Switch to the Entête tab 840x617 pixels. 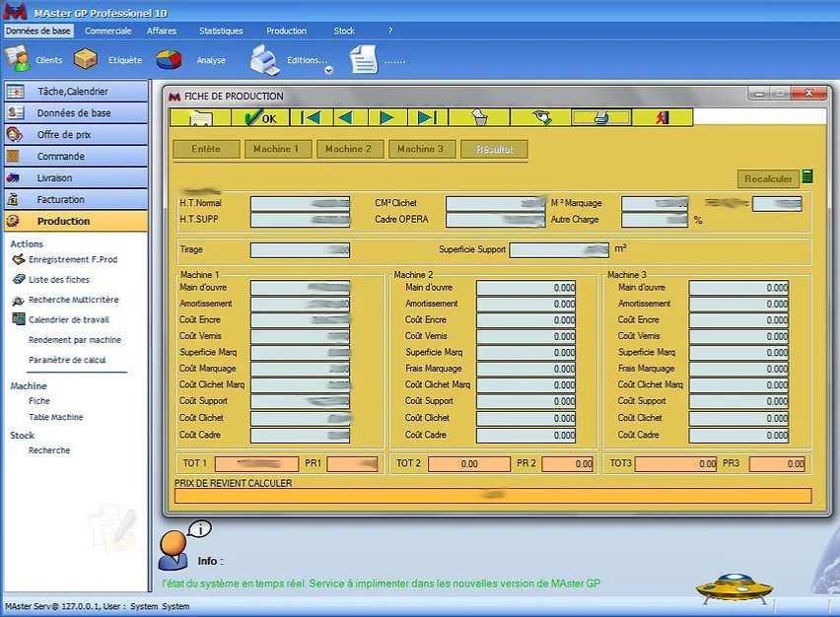pyautogui.click(x=206, y=149)
